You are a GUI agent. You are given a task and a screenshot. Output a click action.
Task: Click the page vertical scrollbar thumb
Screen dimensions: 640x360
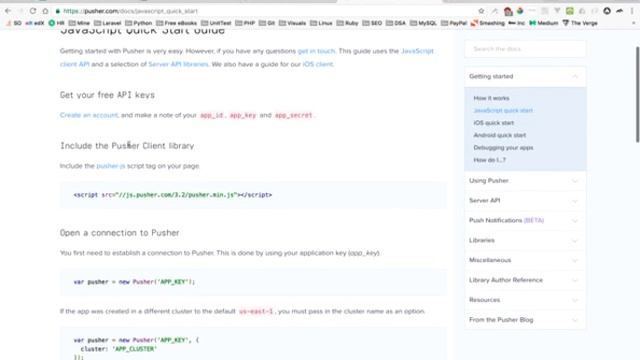coord(637,94)
